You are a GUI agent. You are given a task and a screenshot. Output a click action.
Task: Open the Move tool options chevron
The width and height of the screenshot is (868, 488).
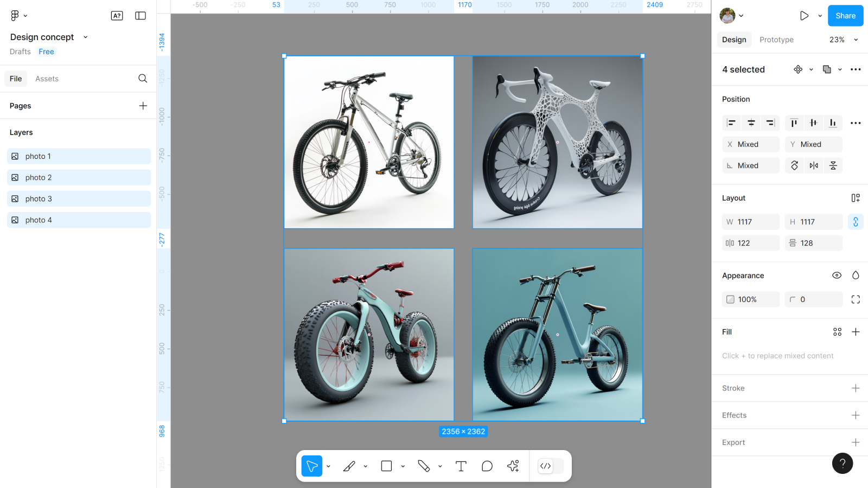click(x=328, y=466)
